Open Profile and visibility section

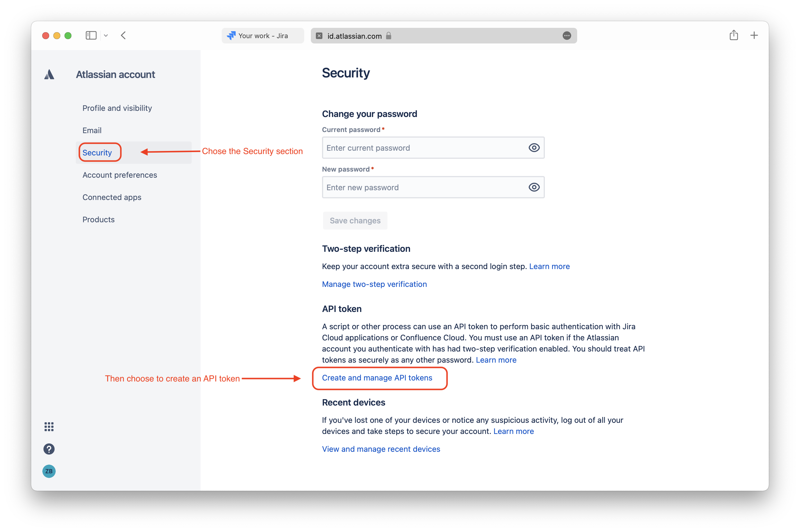(117, 108)
